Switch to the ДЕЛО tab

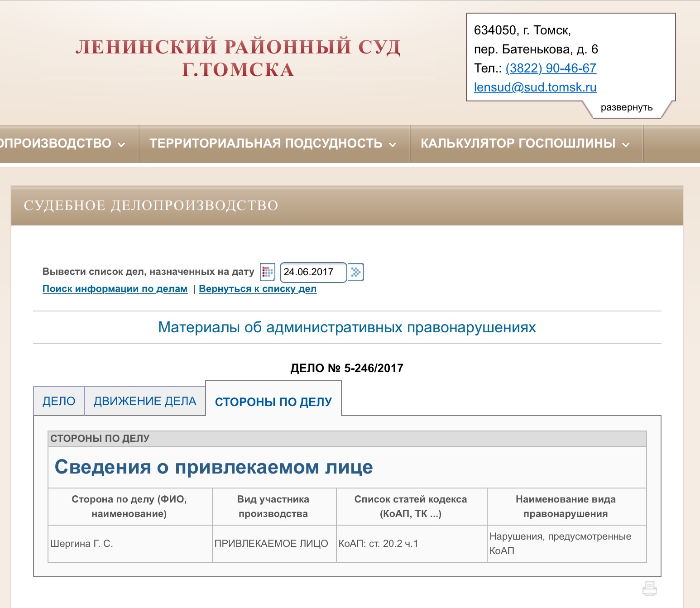[x=59, y=401]
